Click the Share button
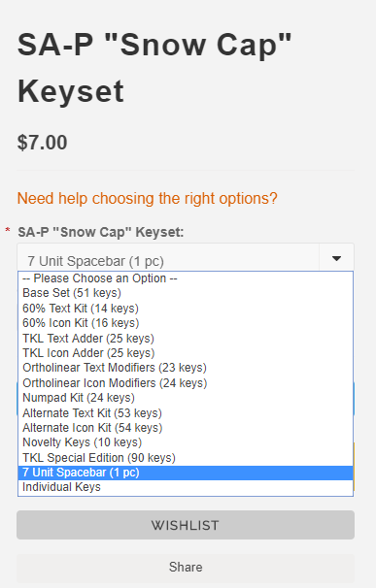This screenshot has width=376, height=588. click(x=186, y=567)
